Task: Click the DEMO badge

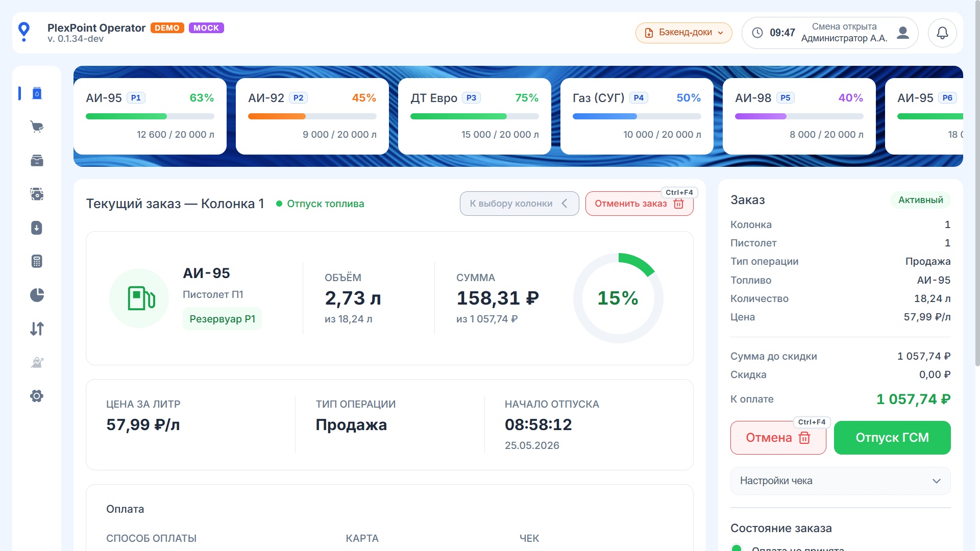Action: (x=167, y=28)
